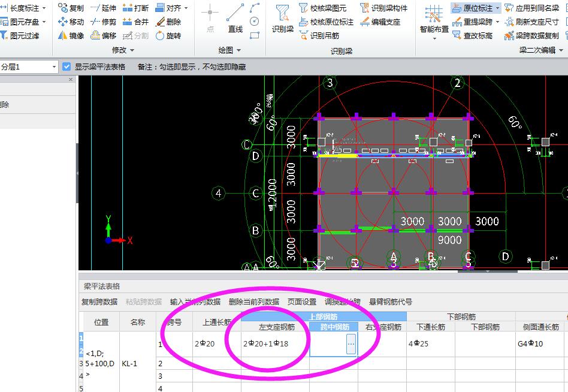
Task: Click 删除当前列数据 button
Action: [254, 301]
